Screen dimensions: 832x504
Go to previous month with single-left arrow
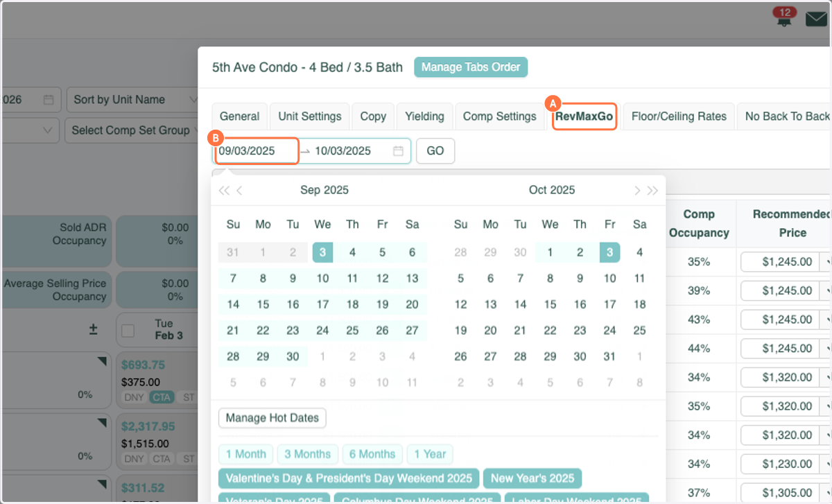(x=239, y=191)
